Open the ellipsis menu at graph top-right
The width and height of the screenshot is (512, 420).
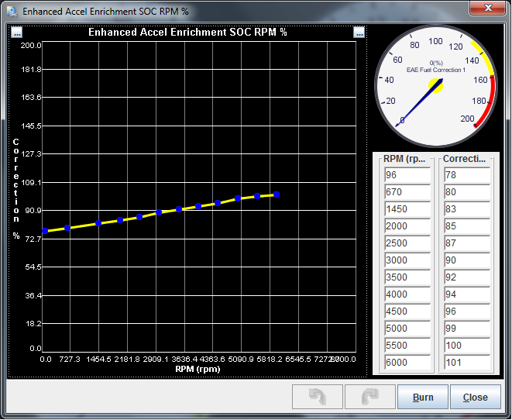coord(359,33)
